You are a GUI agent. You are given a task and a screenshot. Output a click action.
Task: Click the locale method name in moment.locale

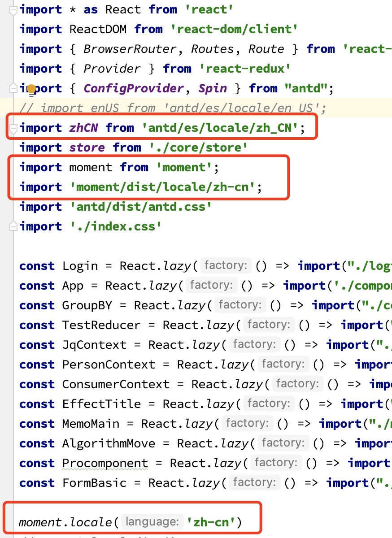coord(91,522)
